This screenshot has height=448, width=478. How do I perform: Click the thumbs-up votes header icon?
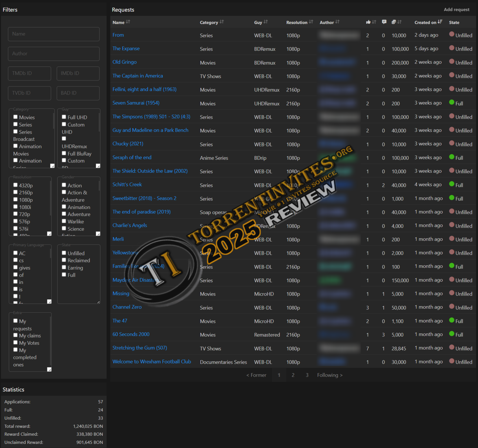coord(368,22)
